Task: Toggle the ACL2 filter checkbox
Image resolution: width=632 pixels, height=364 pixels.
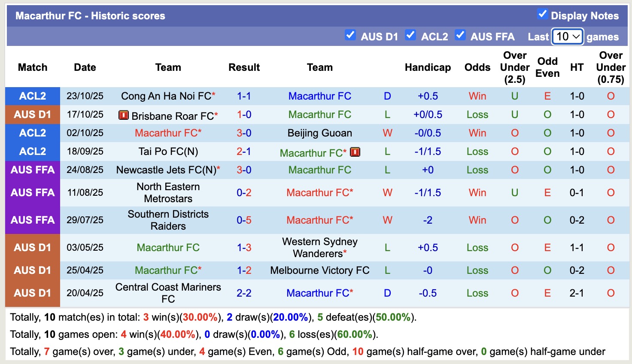Action: [410, 36]
